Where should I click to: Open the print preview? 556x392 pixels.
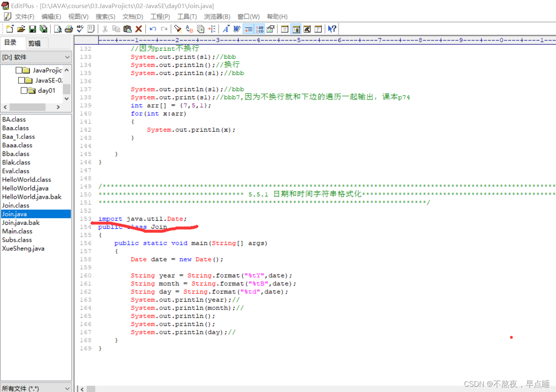pos(58,29)
